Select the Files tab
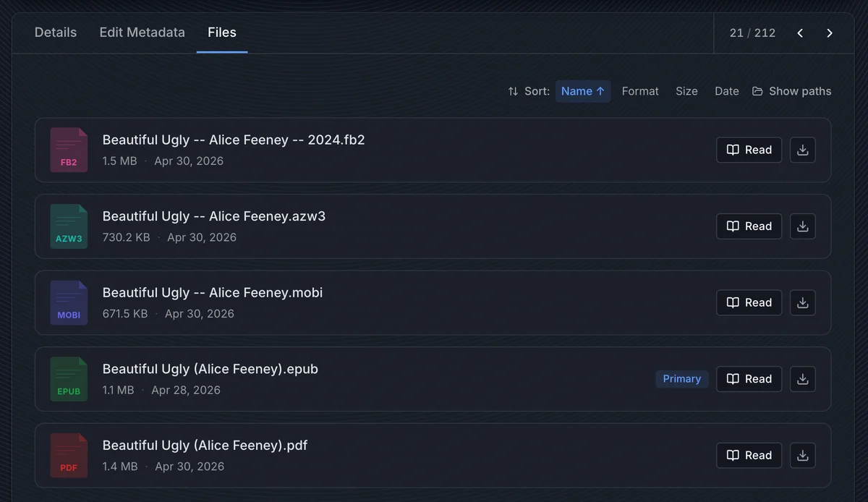 coord(222,33)
